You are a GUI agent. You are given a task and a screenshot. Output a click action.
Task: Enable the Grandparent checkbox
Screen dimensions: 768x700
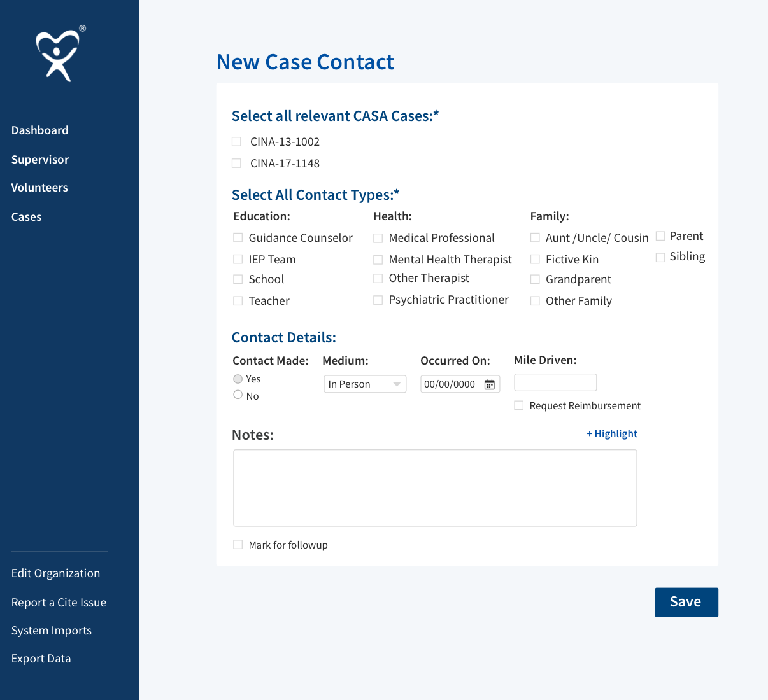(536, 279)
